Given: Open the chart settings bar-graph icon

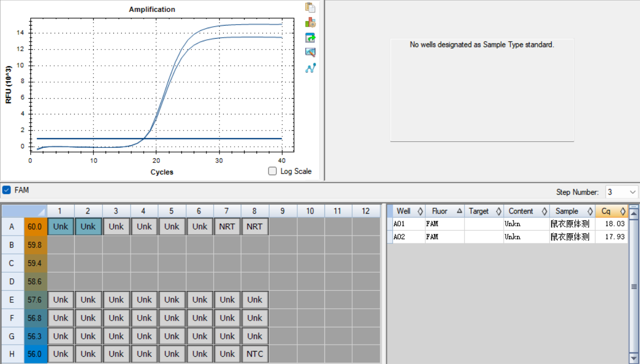Looking at the screenshot, I should coord(310,22).
